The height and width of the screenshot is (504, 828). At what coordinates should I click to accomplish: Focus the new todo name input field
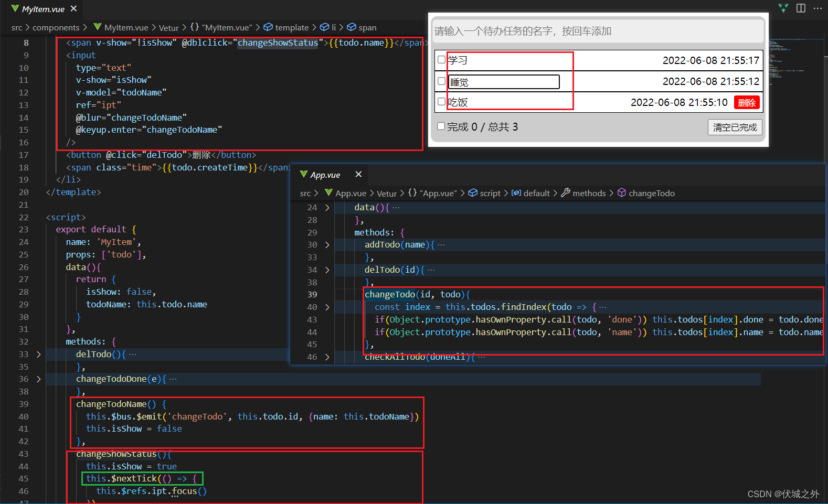tap(598, 31)
